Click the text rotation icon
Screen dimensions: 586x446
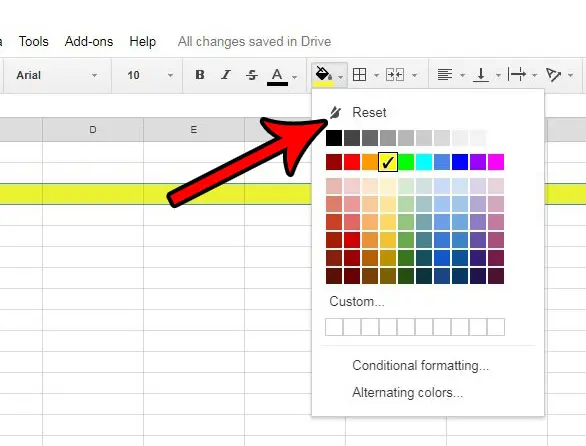pyautogui.click(x=553, y=75)
